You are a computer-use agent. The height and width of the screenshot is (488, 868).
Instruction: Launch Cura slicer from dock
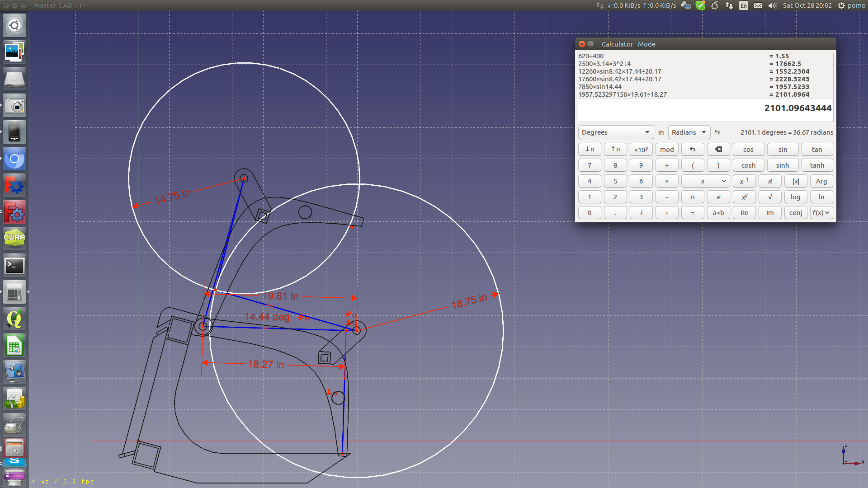pos(14,239)
